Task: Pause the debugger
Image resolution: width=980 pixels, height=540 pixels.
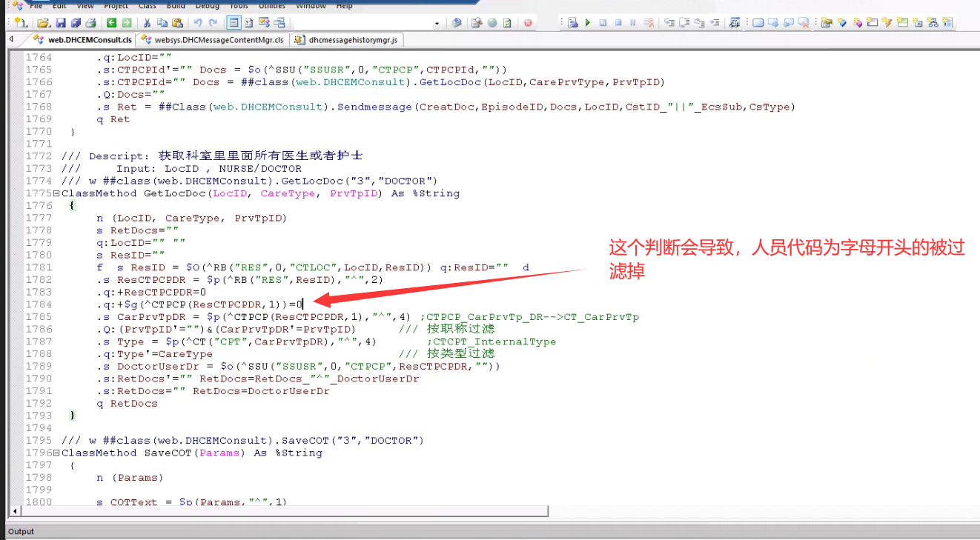Action: pyautogui.click(x=634, y=22)
